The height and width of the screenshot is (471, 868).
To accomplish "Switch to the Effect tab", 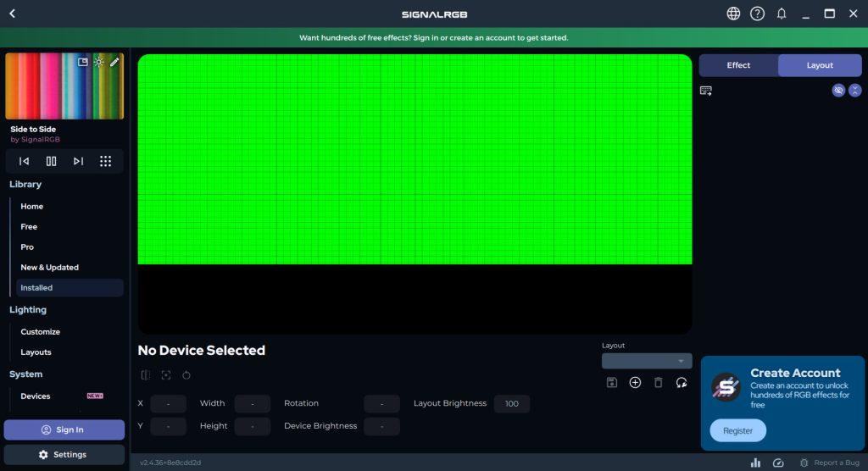I will (x=738, y=65).
